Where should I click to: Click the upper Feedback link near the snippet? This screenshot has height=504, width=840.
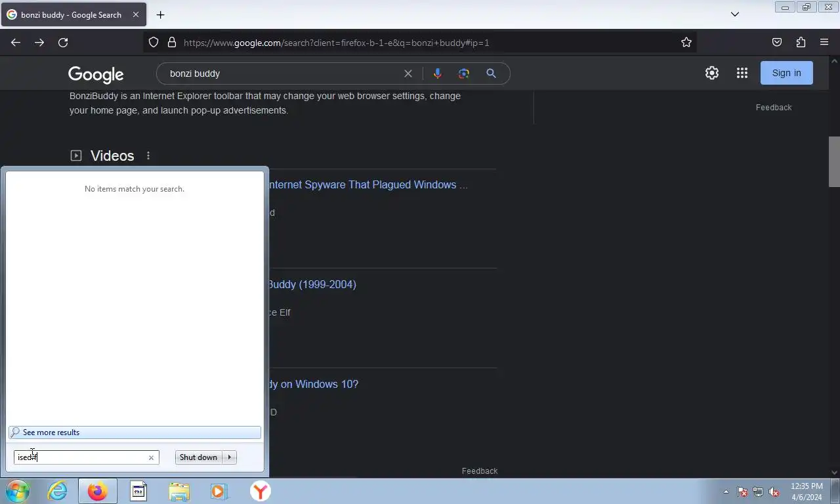pyautogui.click(x=774, y=107)
